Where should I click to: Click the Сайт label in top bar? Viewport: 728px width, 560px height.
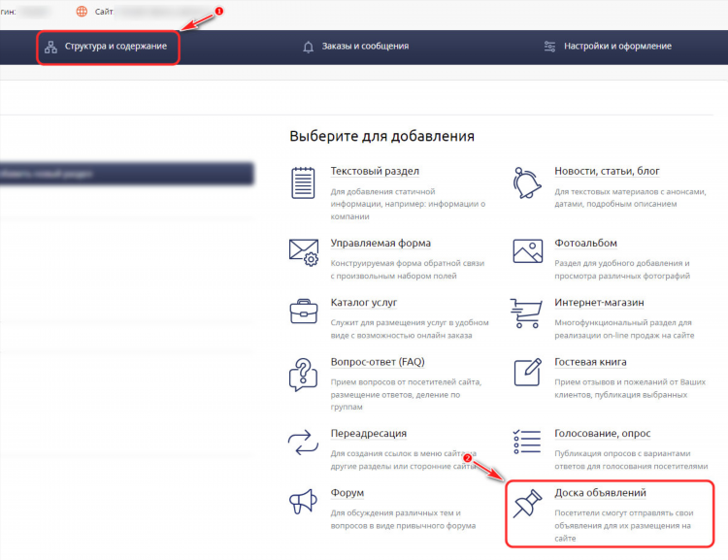point(104,12)
